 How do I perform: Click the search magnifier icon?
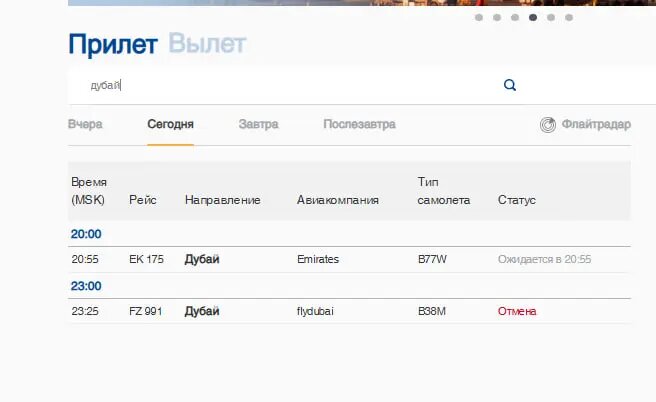[x=510, y=85]
